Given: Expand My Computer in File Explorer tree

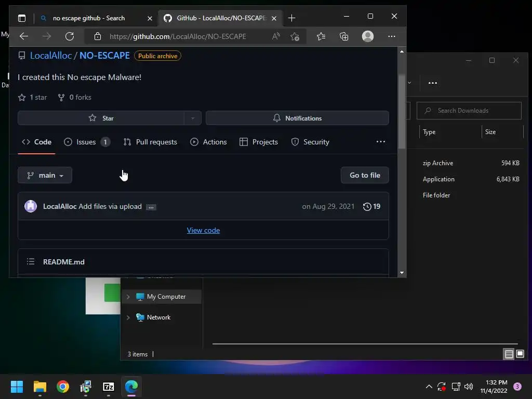Looking at the screenshot, I should click(128, 297).
